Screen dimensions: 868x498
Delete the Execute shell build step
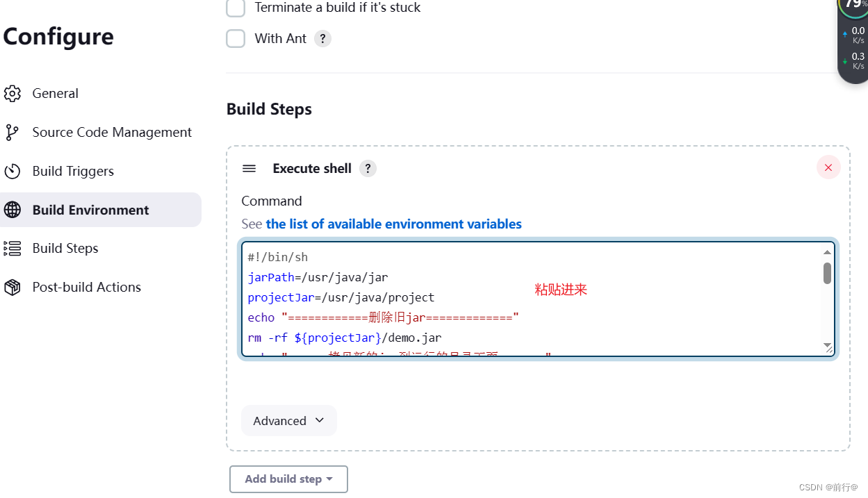click(x=828, y=167)
